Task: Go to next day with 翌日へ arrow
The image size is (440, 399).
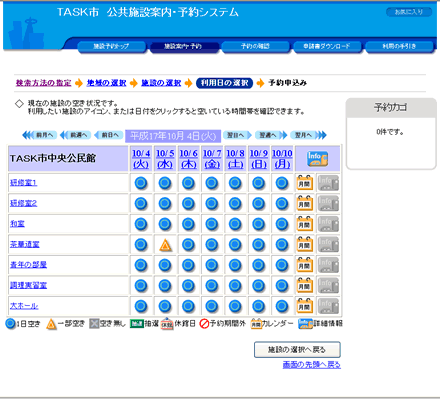Action: [x=237, y=135]
